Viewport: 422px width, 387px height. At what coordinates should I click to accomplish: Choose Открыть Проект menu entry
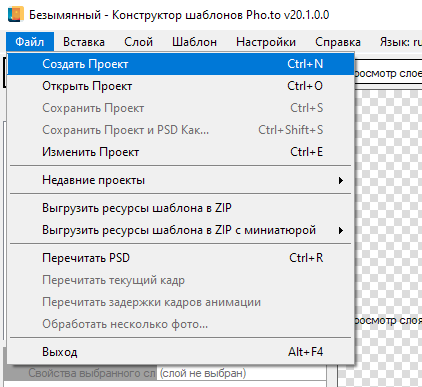180,86
